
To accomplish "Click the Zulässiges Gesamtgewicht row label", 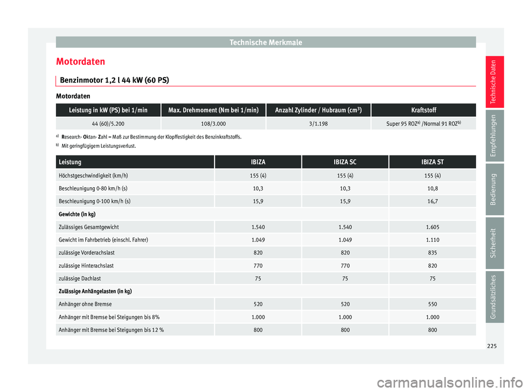I will 89,227.
